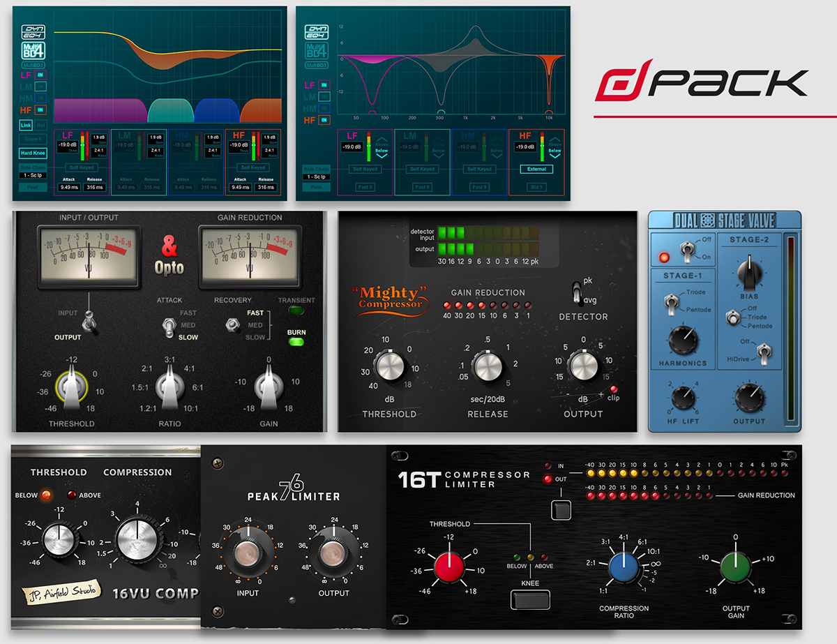The image size is (837, 644).
Task: Click the clip LED on the Mighty Compressor
Action: pos(614,390)
